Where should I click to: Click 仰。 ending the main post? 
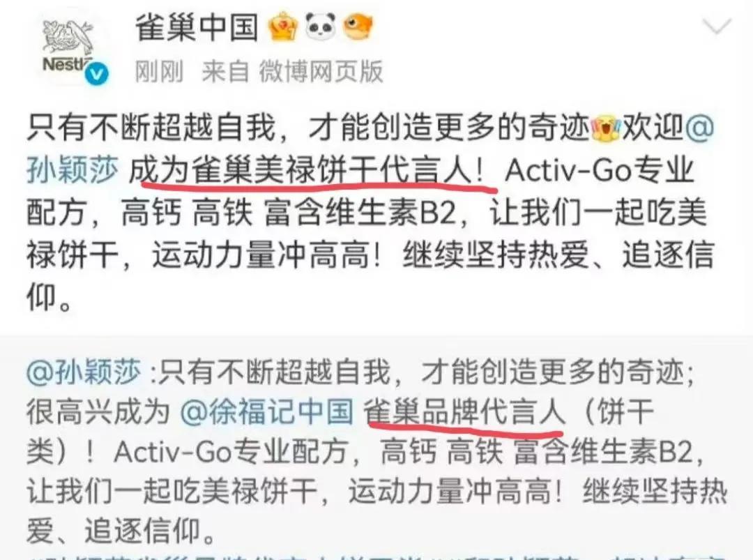pos(50,297)
